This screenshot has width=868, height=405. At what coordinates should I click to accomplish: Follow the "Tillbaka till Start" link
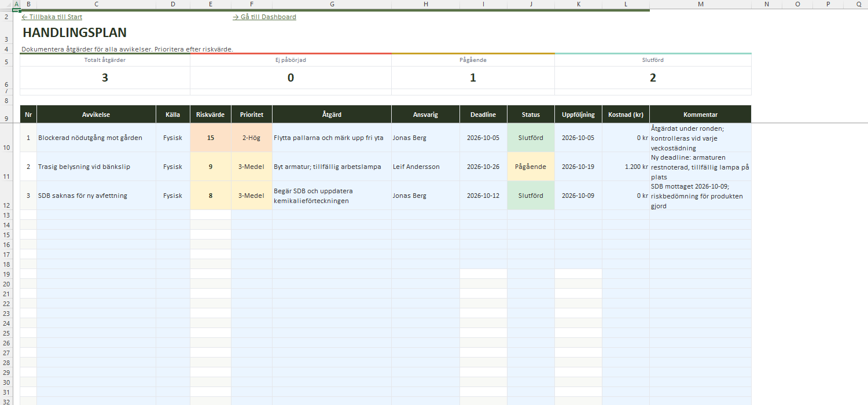point(52,17)
